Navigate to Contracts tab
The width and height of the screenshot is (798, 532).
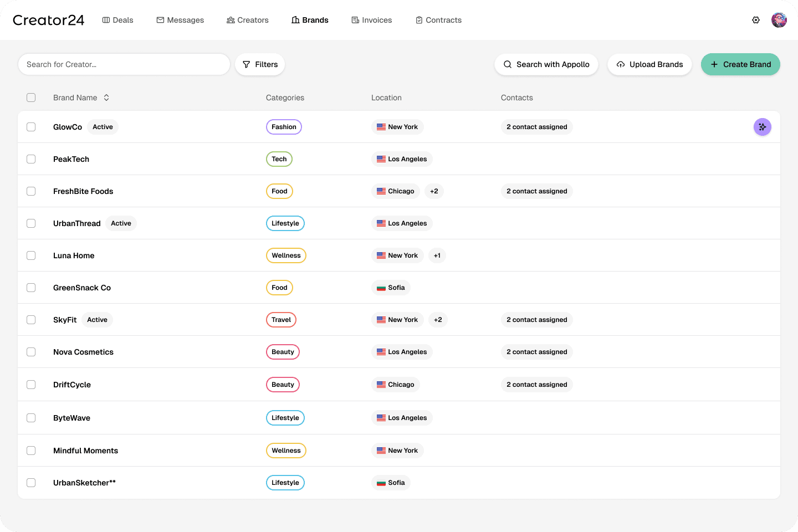438,20
